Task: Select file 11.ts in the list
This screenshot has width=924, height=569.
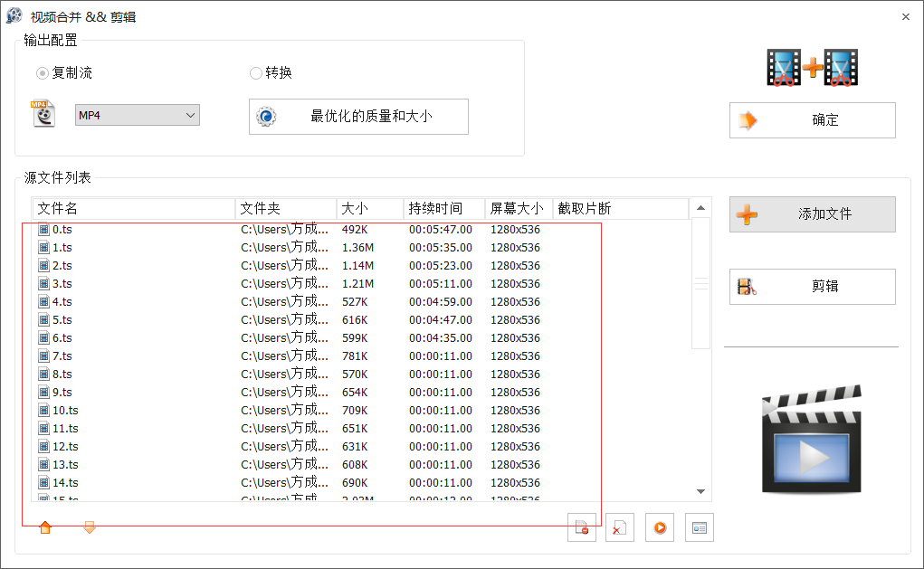Action: [65, 429]
